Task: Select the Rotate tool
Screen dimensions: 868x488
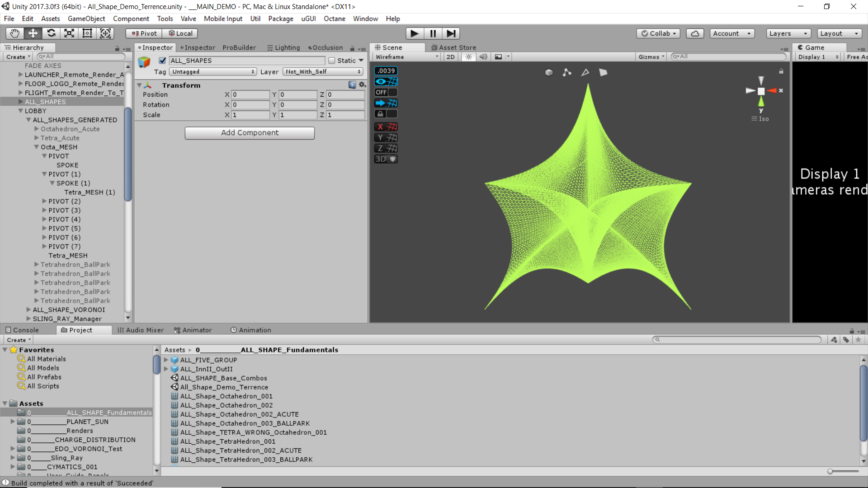Action: pyautogui.click(x=51, y=33)
